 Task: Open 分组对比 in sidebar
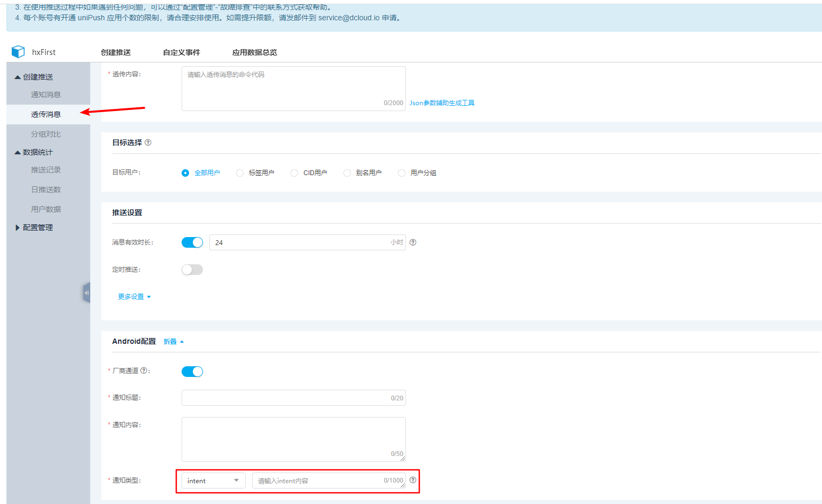(x=46, y=134)
